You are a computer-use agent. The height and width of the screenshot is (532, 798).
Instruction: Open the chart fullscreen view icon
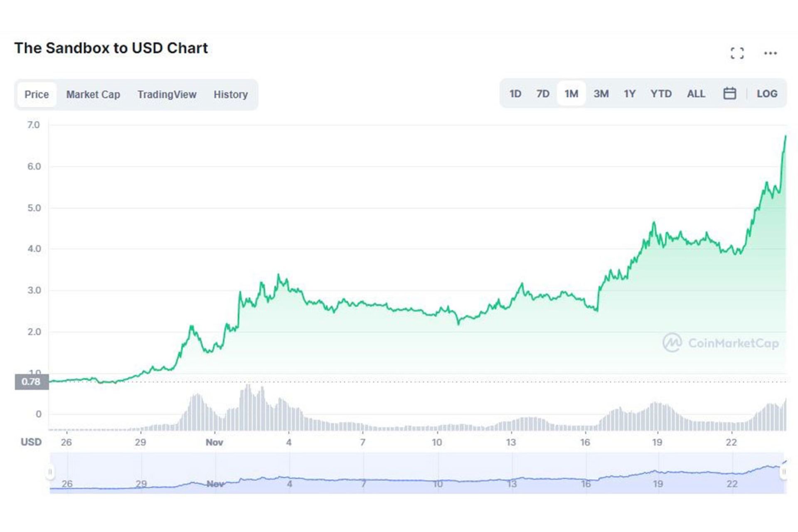click(737, 53)
